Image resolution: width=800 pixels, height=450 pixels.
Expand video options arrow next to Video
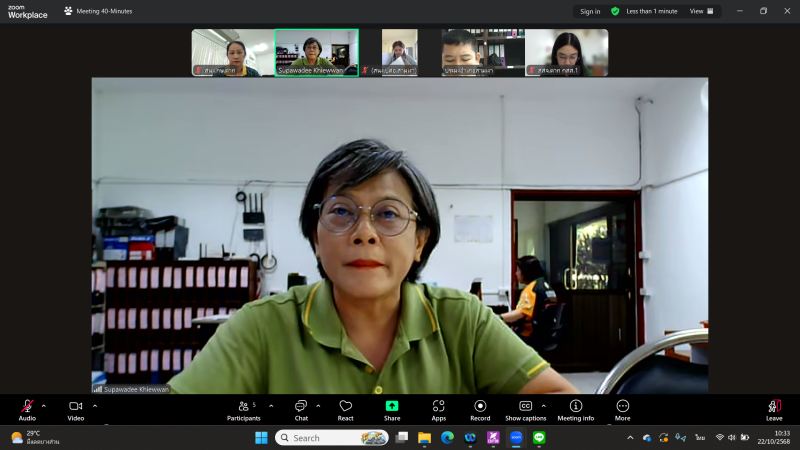point(95,405)
